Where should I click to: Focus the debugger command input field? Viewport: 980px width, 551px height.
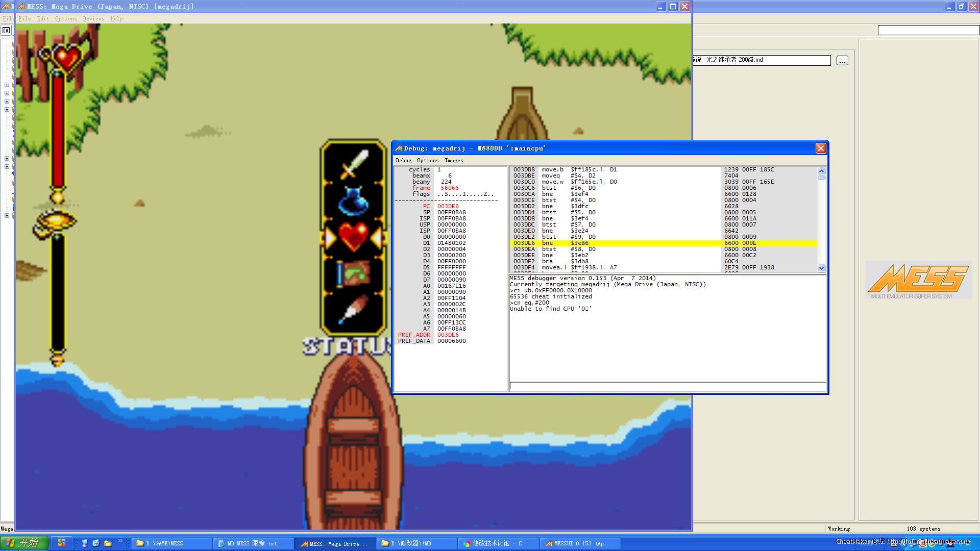coord(667,387)
